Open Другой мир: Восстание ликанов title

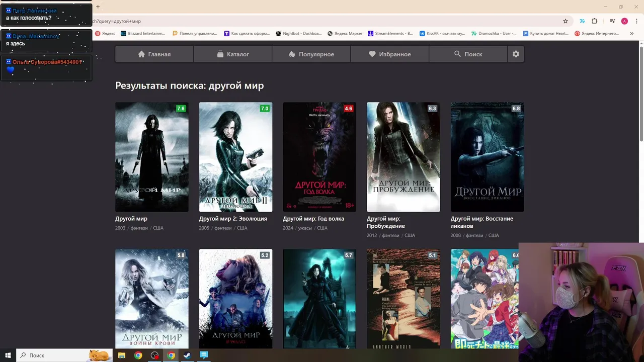(x=482, y=222)
